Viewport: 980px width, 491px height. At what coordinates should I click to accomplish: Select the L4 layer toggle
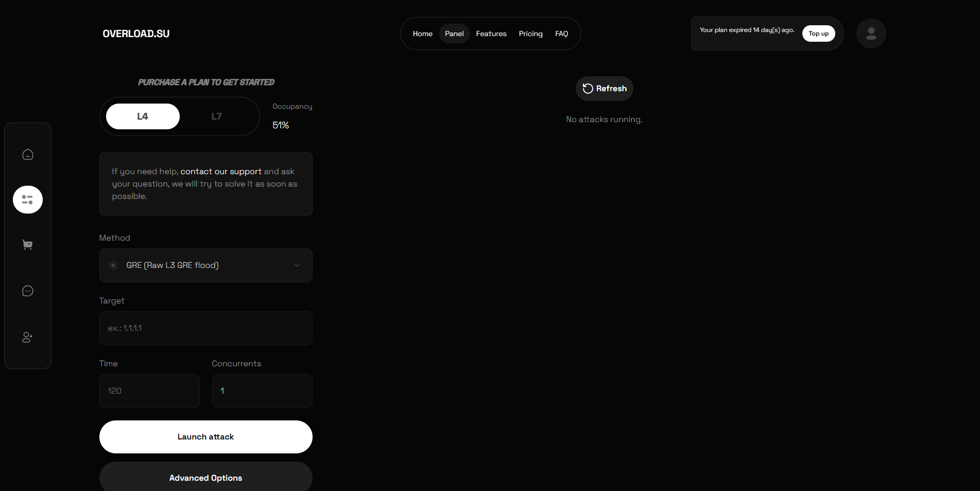[143, 116]
